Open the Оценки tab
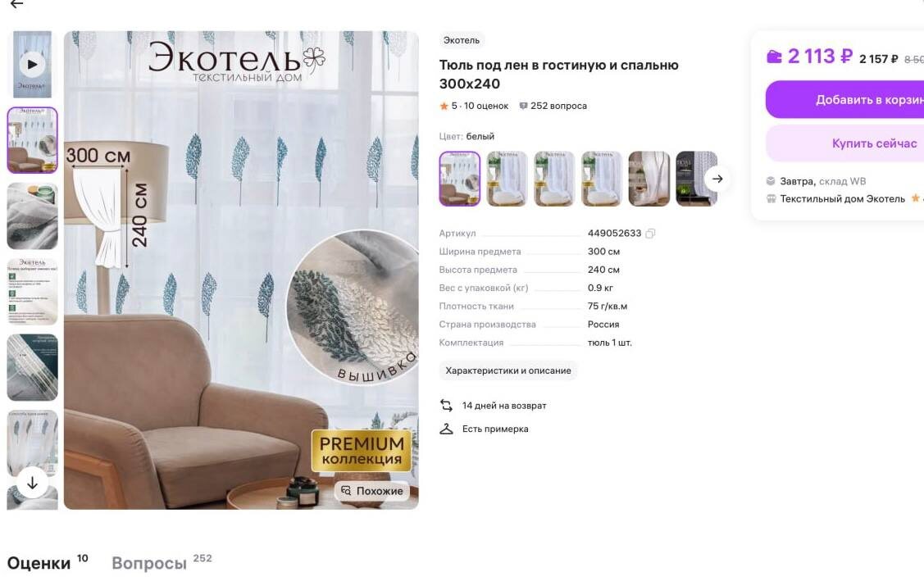924x577 pixels. pyautogui.click(x=39, y=563)
